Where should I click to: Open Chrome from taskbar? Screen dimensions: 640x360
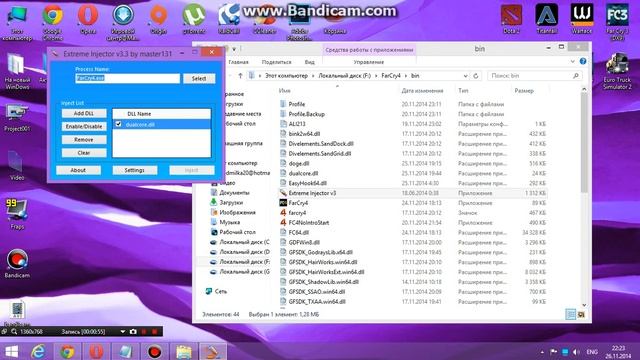[68, 351]
